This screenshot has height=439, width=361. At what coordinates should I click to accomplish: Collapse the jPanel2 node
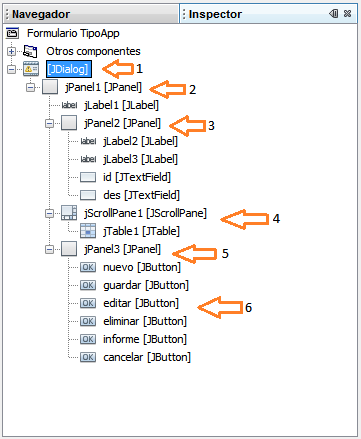(50, 123)
